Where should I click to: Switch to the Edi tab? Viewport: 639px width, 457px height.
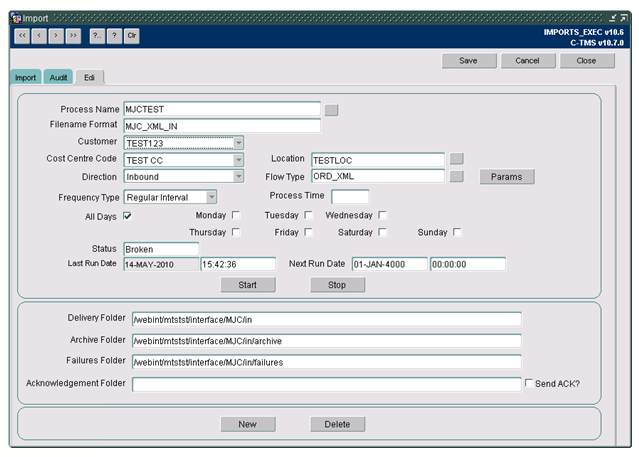point(90,77)
